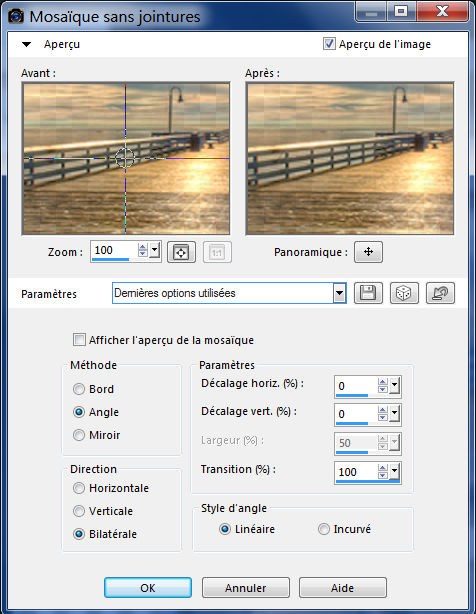Screen dimensions: 476x614
Task: Click the Panoramique pan arrows button
Action: [368, 252]
